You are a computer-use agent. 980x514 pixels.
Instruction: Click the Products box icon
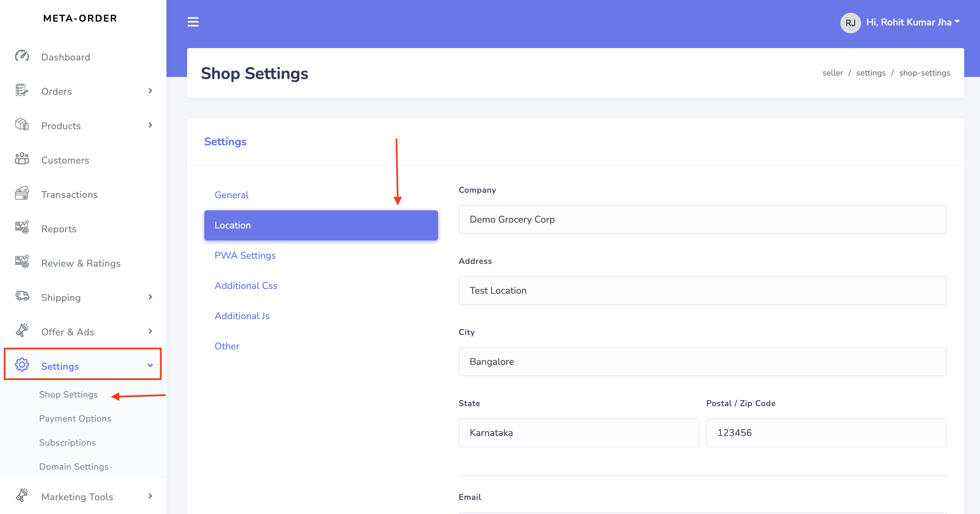pyautogui.click(x=22, y=125)
